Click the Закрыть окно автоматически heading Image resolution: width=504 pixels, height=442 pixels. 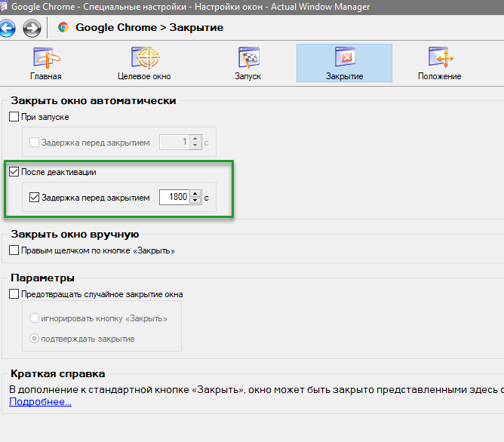pyautogui.click(x=94, y=101)
